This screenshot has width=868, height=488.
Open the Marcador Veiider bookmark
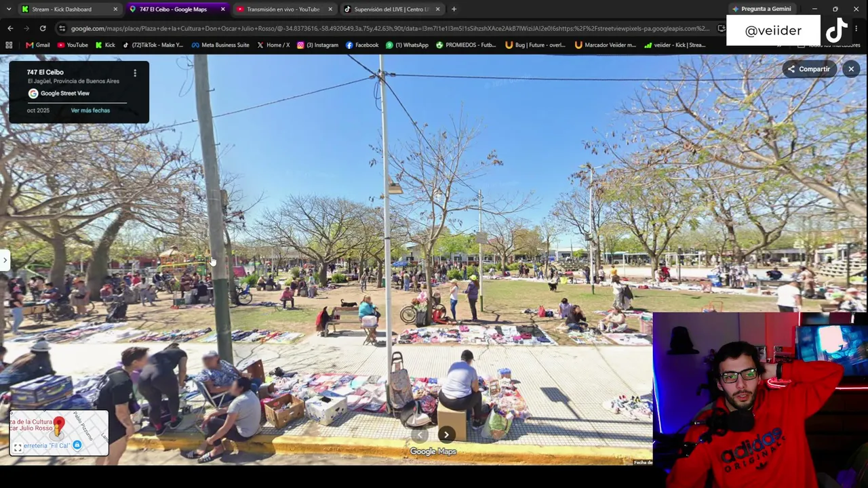pyautogui.click(x=605, y=45)
